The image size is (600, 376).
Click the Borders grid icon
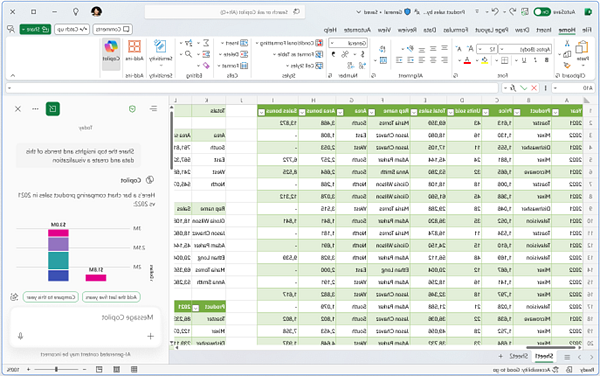pyautogui.click(x=505, y=60)
